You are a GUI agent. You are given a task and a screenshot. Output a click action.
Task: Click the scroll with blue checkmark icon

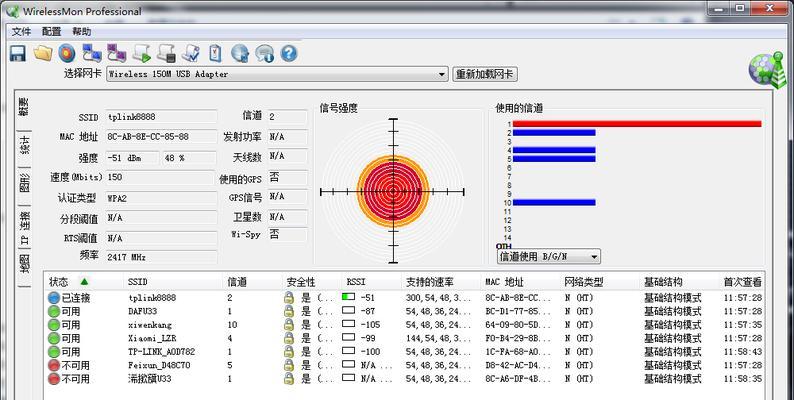coord(191,53)
